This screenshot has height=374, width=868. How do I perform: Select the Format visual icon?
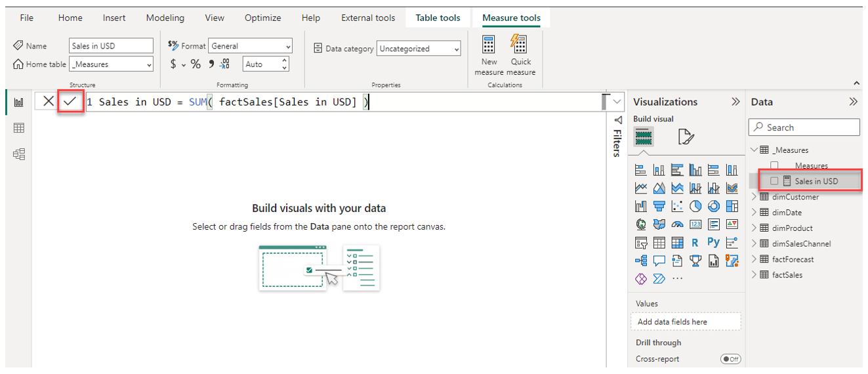pyautogui.click(x=685, y=136)
